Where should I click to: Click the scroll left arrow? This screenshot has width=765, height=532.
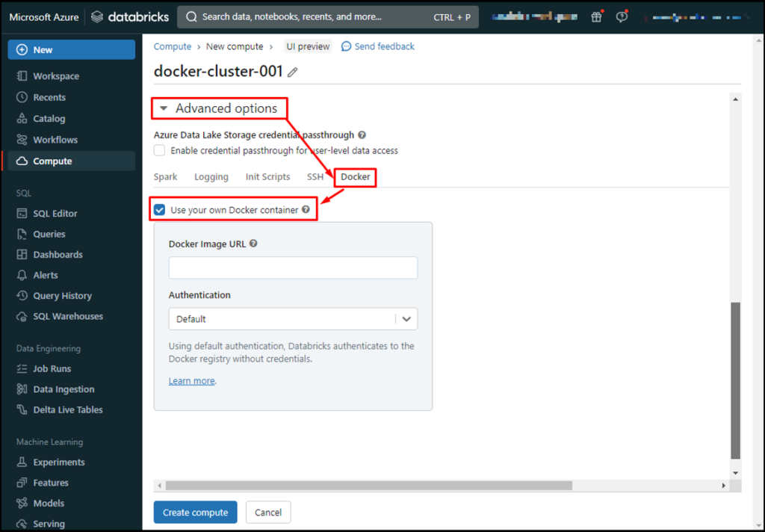click(x=159, y=486)
